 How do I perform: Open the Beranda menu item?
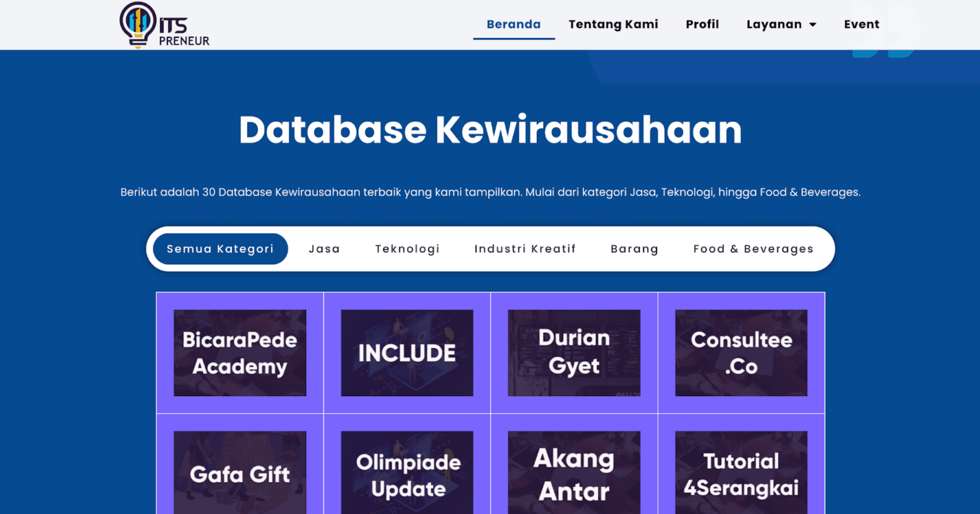click(x=513, y=24)
